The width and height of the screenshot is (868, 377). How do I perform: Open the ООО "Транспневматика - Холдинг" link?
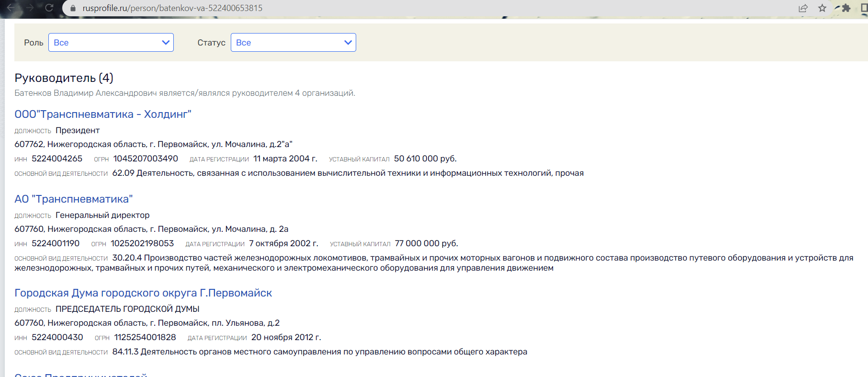[103, 114]
